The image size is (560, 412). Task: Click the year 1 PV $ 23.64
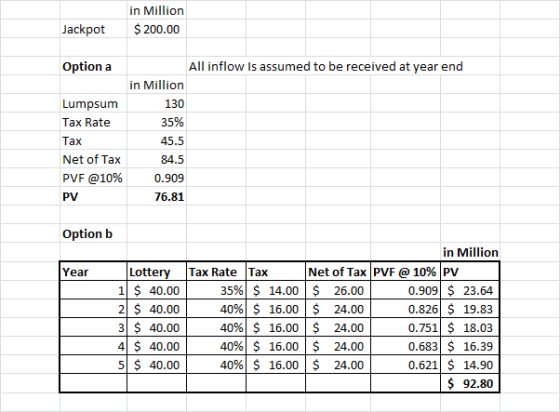pos(470,290)
